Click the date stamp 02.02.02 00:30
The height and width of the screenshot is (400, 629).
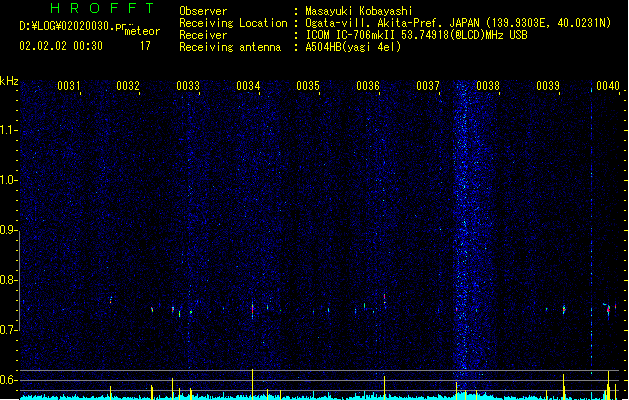[61, 46]
